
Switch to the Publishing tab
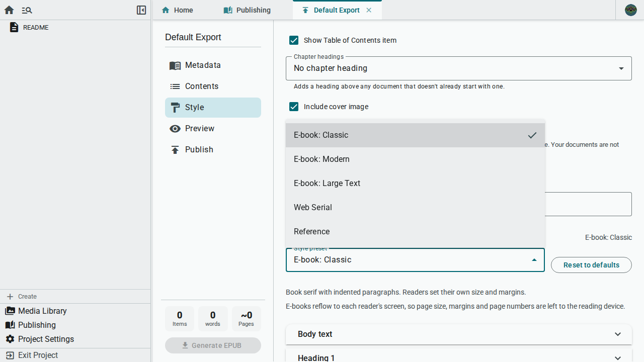pyautogui.click(x=247, y=10)
